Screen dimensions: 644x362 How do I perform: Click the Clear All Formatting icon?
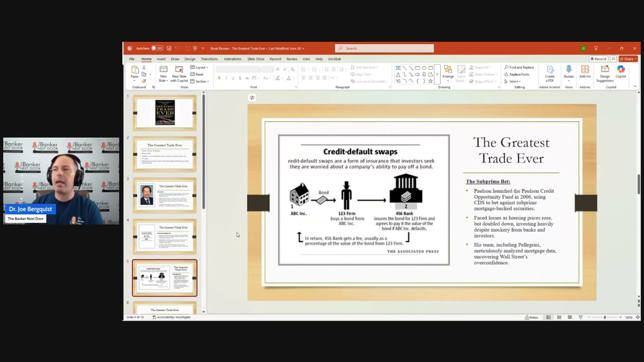coord(292,69)
